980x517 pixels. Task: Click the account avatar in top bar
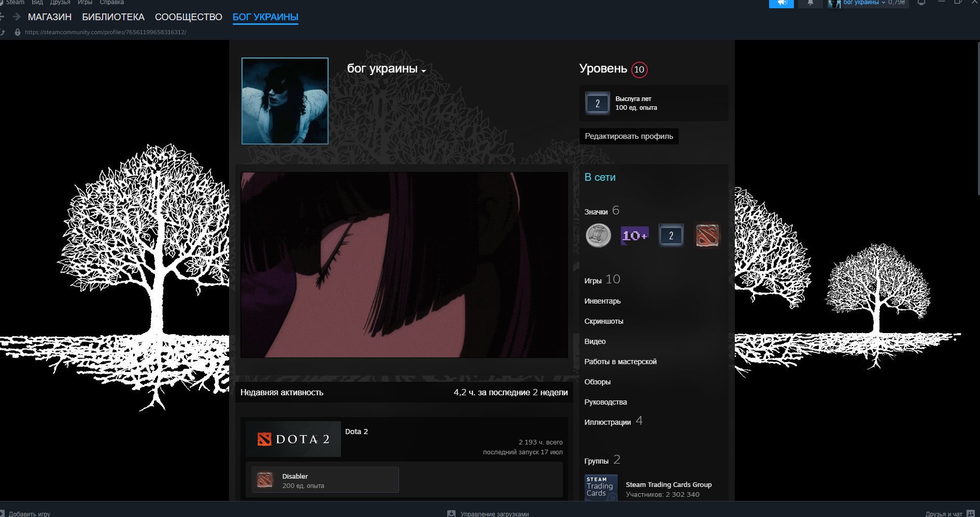coord(834,3)
